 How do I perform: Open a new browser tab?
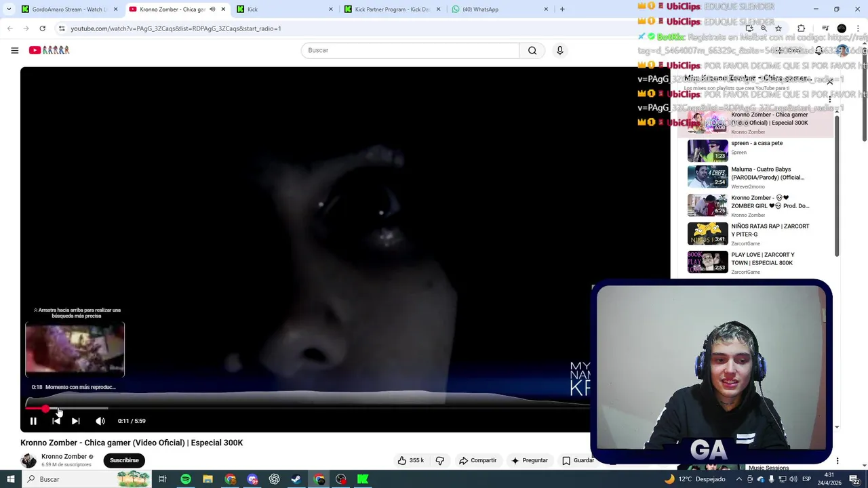point(562,9)
